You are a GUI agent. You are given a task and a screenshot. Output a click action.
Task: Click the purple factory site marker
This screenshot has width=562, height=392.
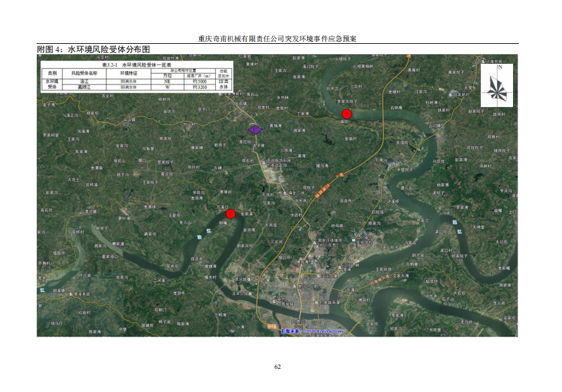256,130
